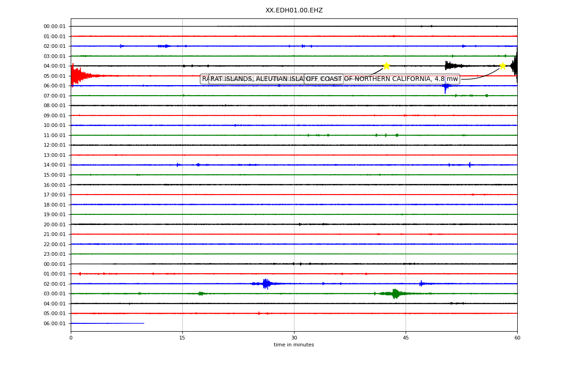Screen dimensions: 588x368
Task: Click the short blue trace on the last row
Action: coord(107,323)
